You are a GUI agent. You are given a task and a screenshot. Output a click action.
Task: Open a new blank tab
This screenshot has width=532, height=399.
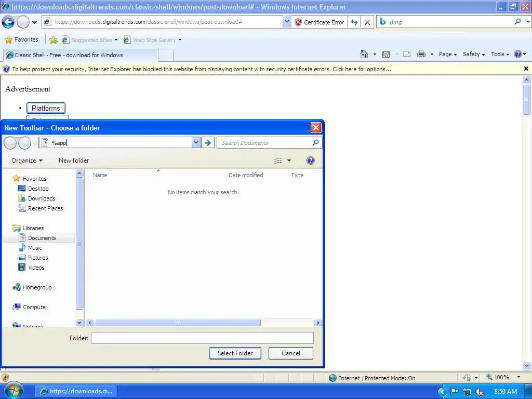coord(166,55)
